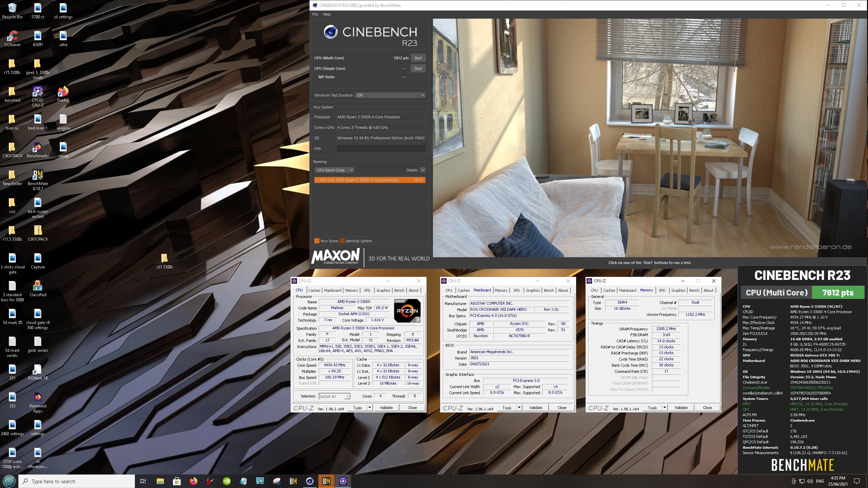This screenshot has width=868, height=488.
Task: Open the PCMark 10 desktop shortcut
Action: click(x=38, y=372)
